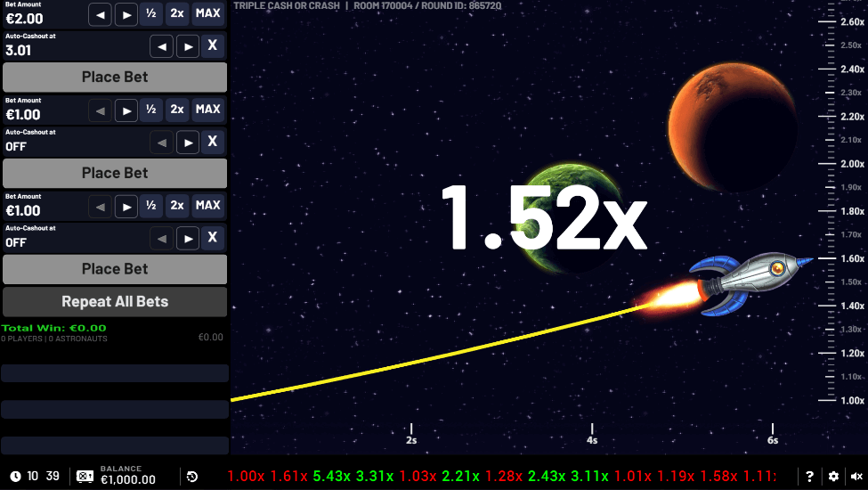Set first bet to MAX
868x490 pixels.
(208, 14)
